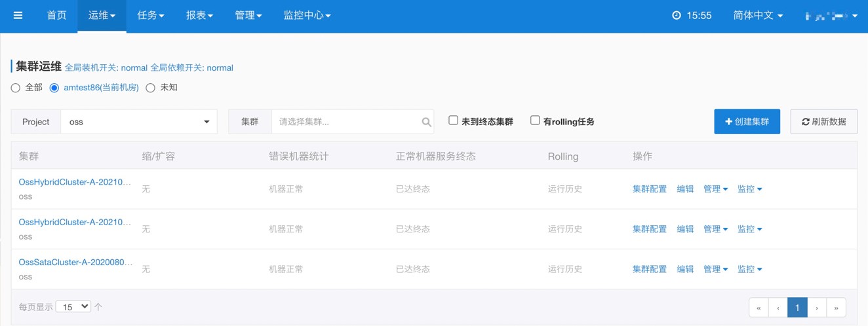Expand 管理 dropdown in second OssHybridCluster row
Screen dimensions: 868x326
tap(715, 228)
